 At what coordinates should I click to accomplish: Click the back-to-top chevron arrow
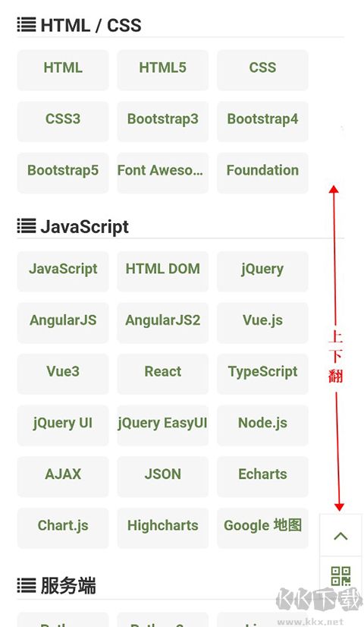tap(340, 536)
